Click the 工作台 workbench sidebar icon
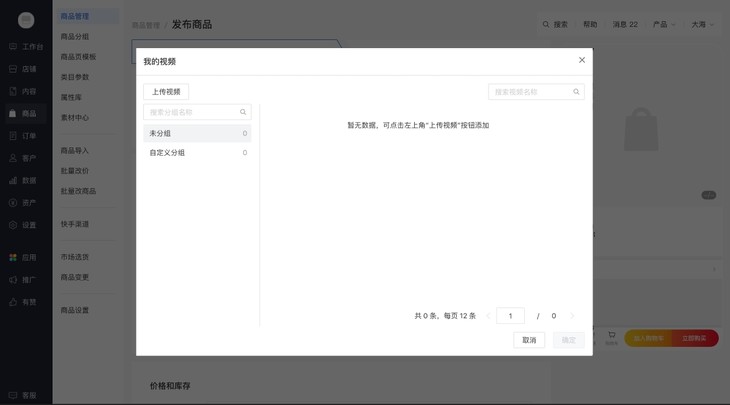Image resolution: width=730 pixels, height=405 pixels. tap(13, 47)
